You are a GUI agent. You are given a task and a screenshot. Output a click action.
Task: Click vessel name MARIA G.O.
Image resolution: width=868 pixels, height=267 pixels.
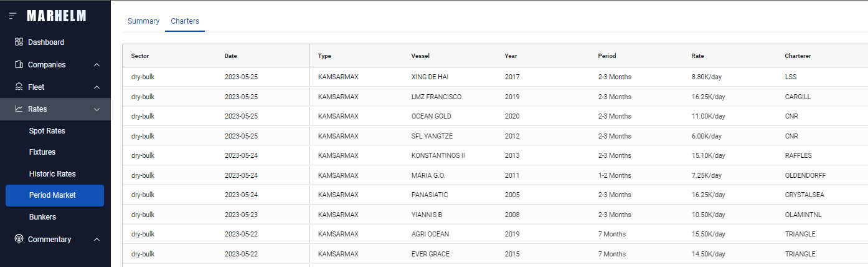tap(428, 175)
